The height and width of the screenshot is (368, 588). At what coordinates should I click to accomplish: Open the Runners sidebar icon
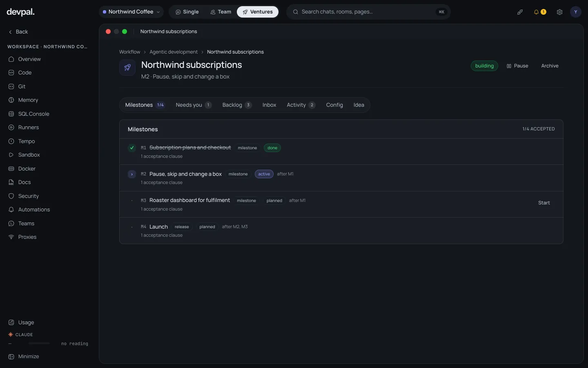11,128
